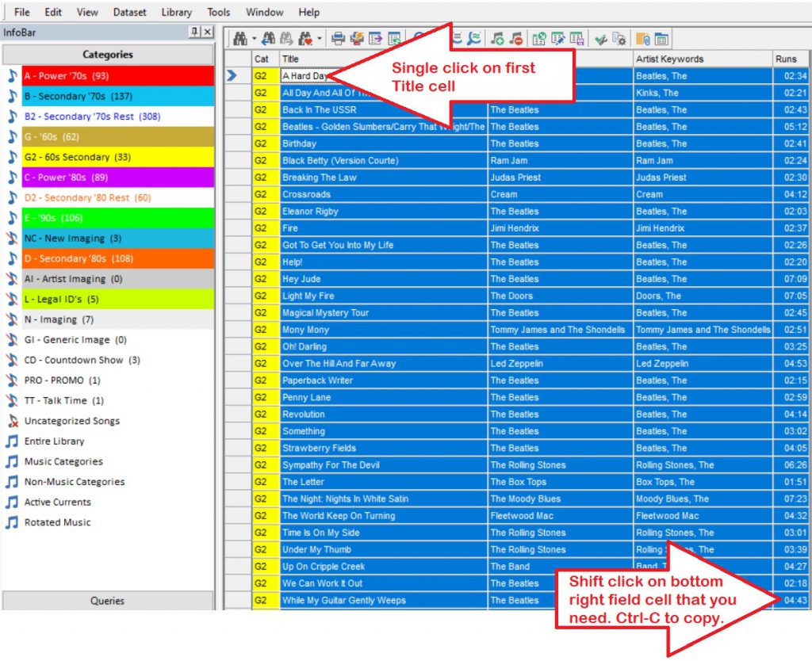Select the E - '90s green color band
The image size is (812, 661).
pyautogui.click(x=111, y=218)
